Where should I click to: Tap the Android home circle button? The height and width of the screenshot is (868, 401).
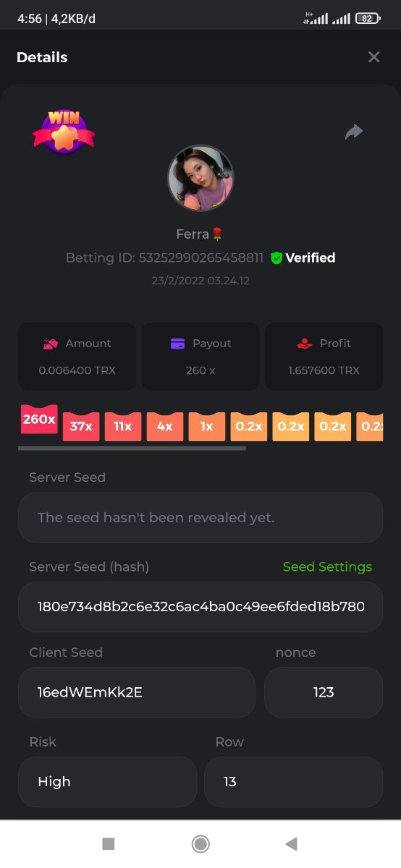tap(200, 843)
